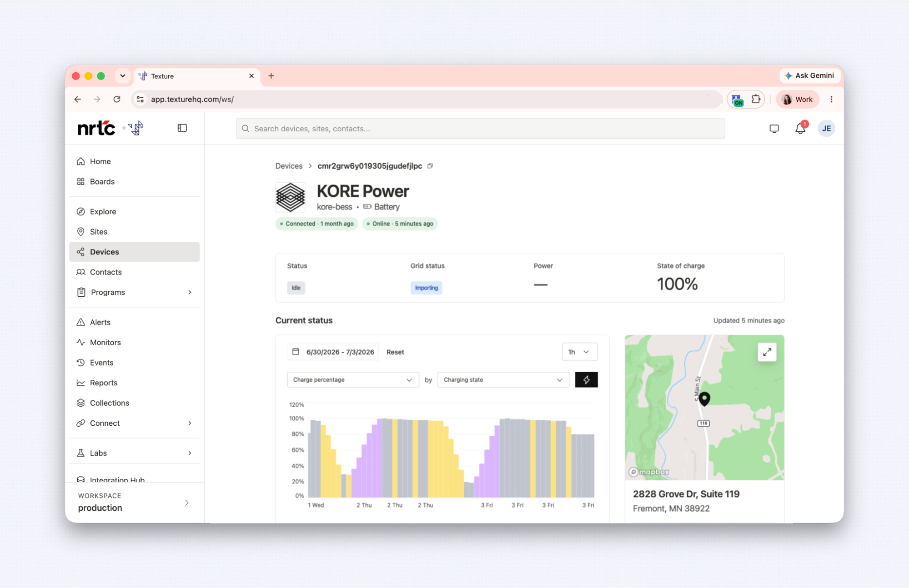Click the 100% state of charge value

click(x=677, y=284)
